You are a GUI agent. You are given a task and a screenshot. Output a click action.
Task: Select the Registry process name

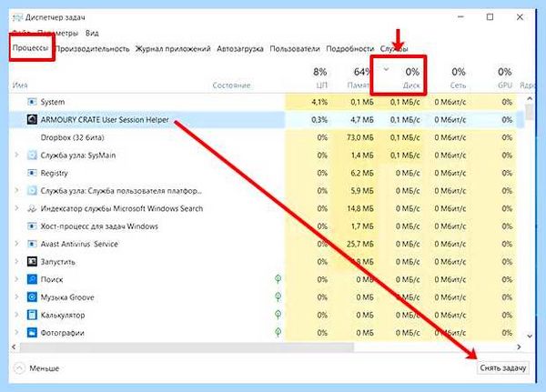coord(54,173)
